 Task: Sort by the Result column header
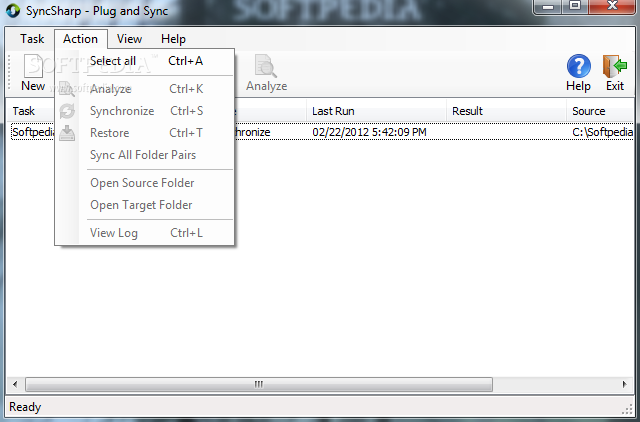click(506, 111)
